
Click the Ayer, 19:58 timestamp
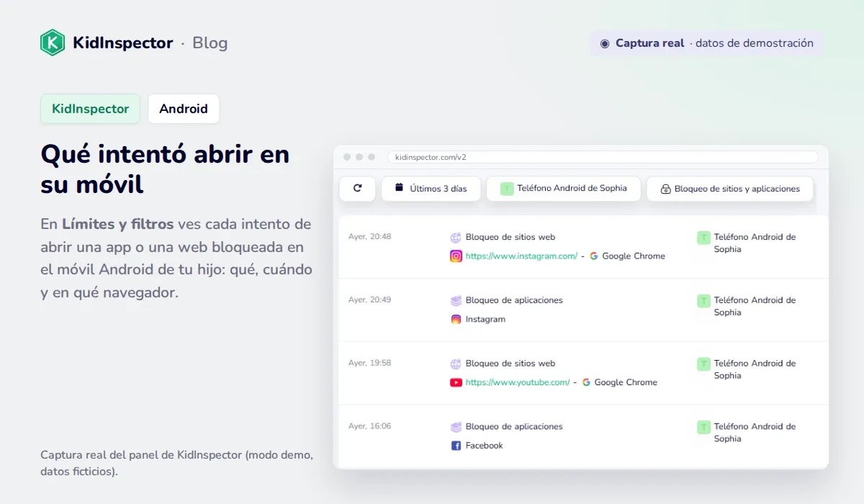[x=369, y=363]
